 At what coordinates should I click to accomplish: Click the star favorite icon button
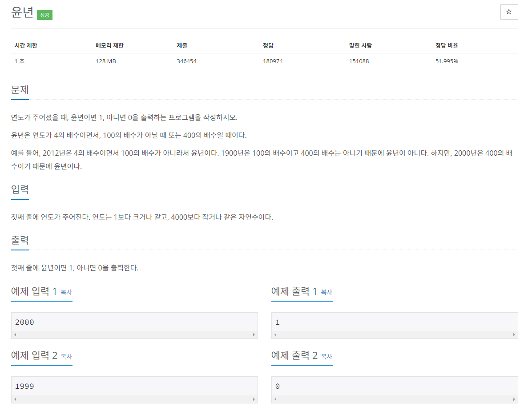[508, 12]
